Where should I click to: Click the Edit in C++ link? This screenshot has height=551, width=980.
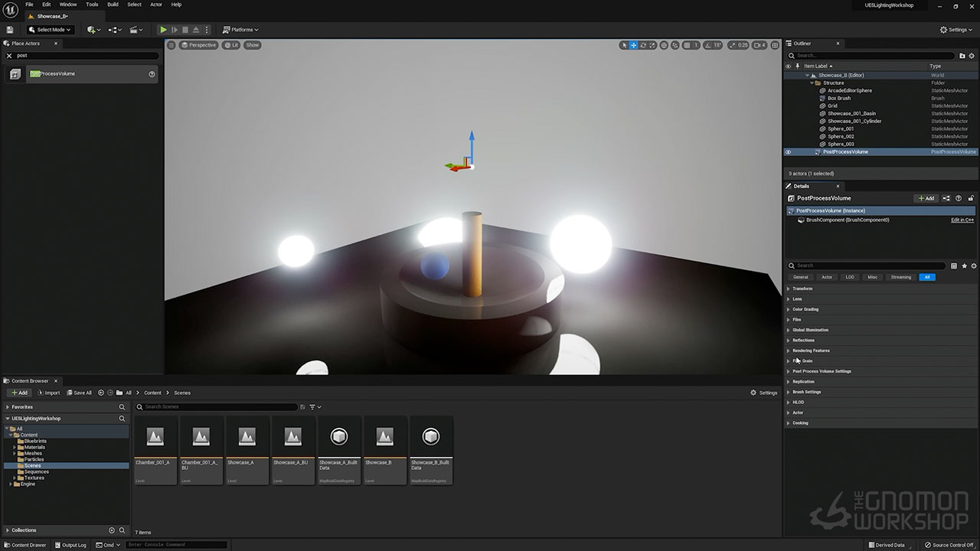pyautogui.click(x=962, y=220)
